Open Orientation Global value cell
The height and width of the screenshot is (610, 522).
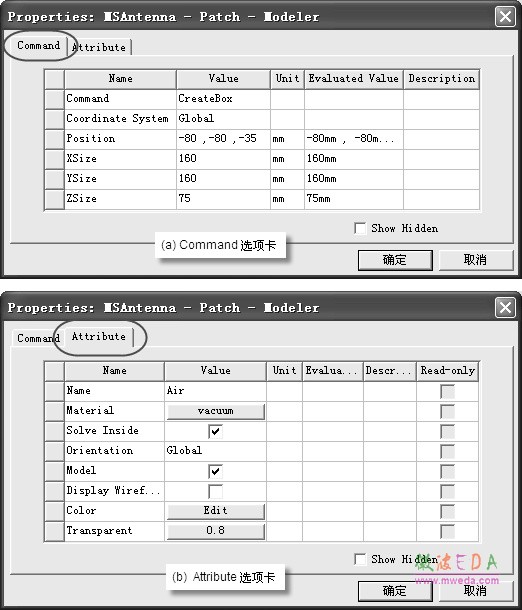coord(215,451)
